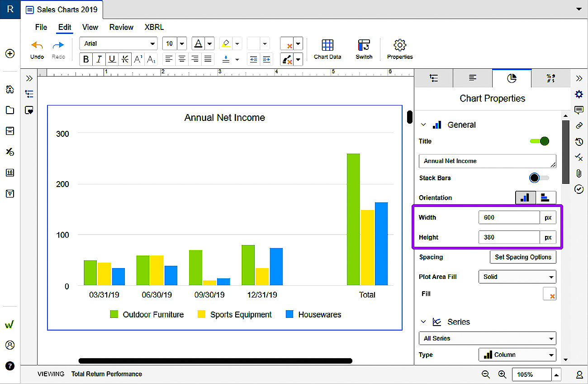Align text right
Image resolution: width=588 pixels, height=384 pixels.
click(195, 59)
